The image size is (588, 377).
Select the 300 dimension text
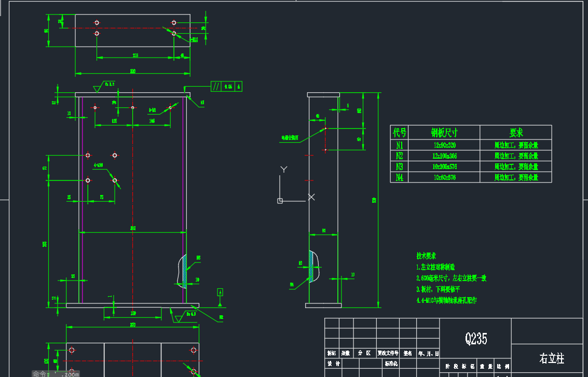coord(132,228)
